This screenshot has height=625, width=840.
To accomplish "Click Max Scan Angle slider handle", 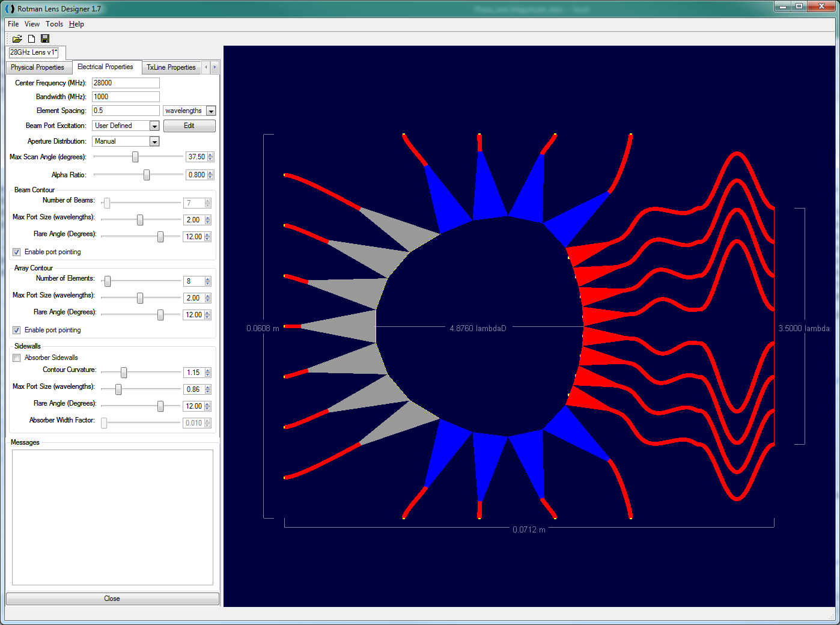I will (x=135, y=157).
